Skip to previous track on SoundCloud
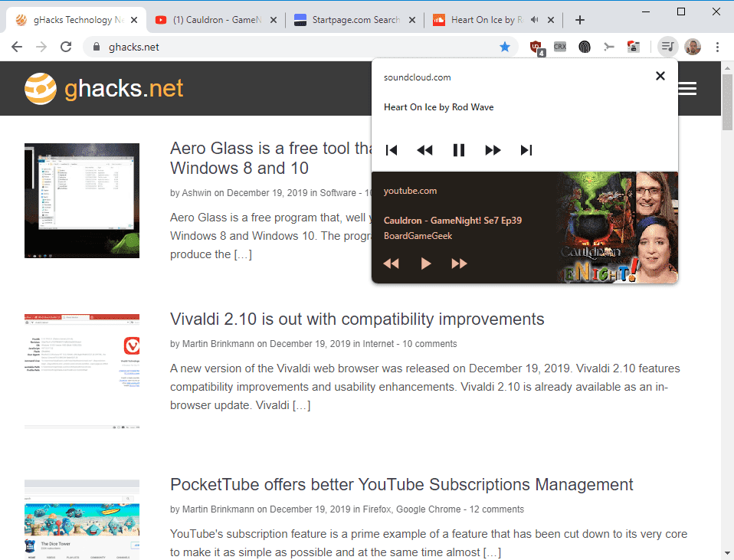734x560 pixels. pyautogui.click(x=392, y=150)
